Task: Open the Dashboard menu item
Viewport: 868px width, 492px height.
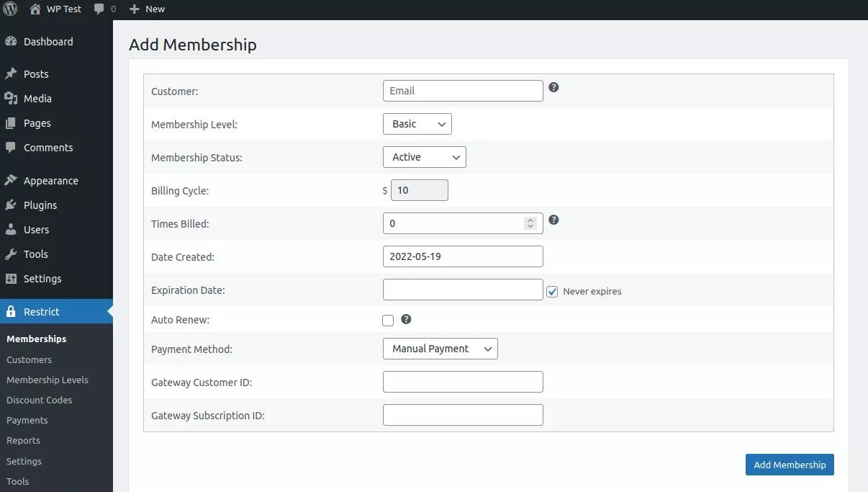Action: tap(56, 42)
